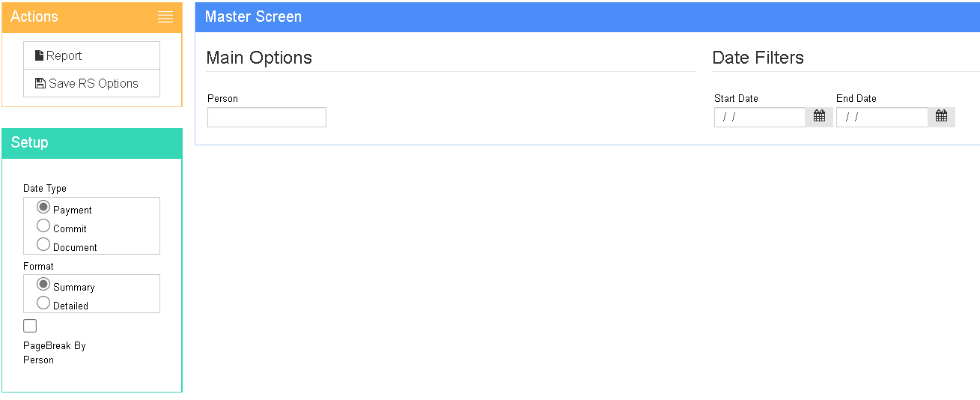The image size is (980, 400).
Task: Click into the End Date field
Action: (x=881, y=118)
